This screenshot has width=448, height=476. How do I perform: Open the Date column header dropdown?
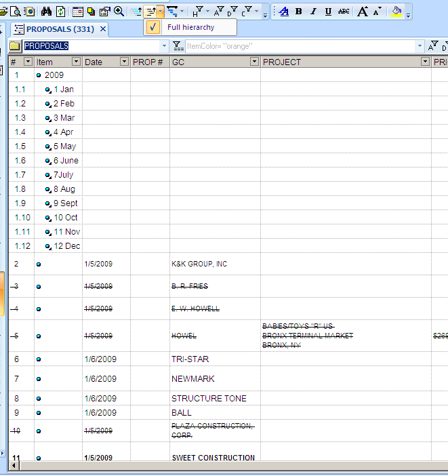[124, 62]
